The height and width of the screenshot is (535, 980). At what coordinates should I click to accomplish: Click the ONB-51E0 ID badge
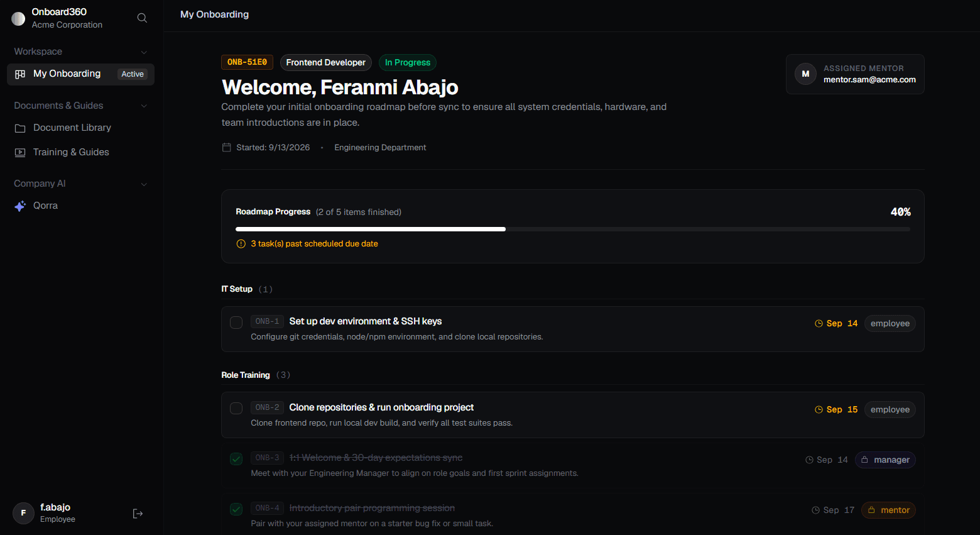point(247,62)
